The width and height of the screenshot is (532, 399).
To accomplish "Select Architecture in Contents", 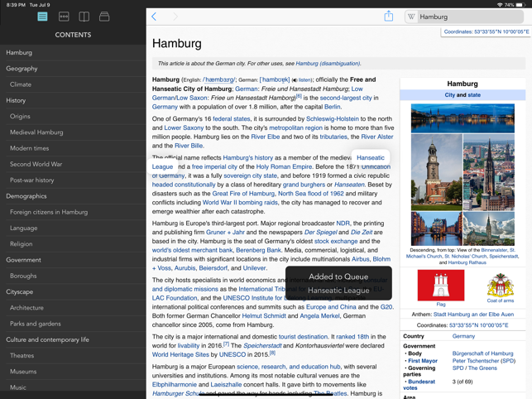I will (x=73, y=308).
